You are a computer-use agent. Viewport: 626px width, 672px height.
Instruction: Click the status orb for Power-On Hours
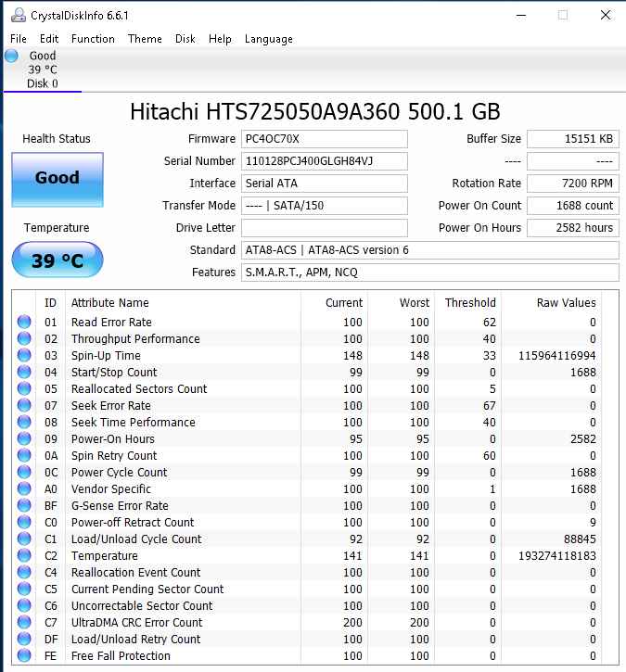click(x=24, y=438)
